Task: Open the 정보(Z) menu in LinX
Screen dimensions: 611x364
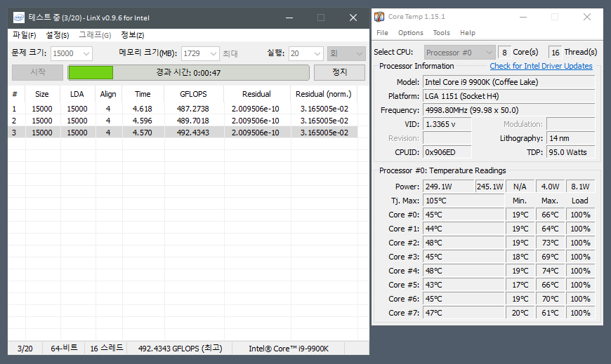Action: (133, 35)
